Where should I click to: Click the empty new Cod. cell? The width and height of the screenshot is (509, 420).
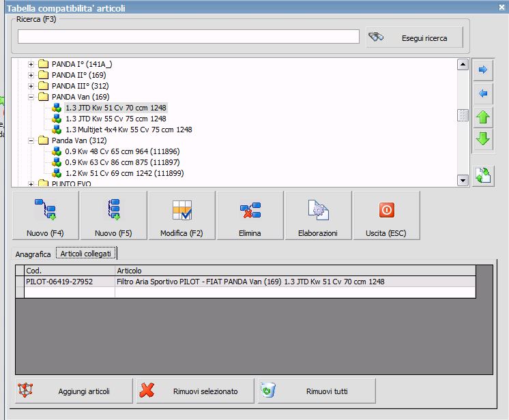[69, 292]
